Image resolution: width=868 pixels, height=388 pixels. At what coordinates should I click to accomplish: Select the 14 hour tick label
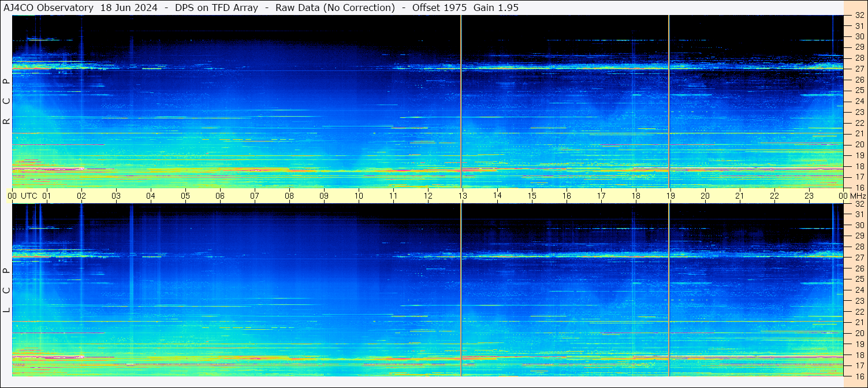click(x=497, y=196)
